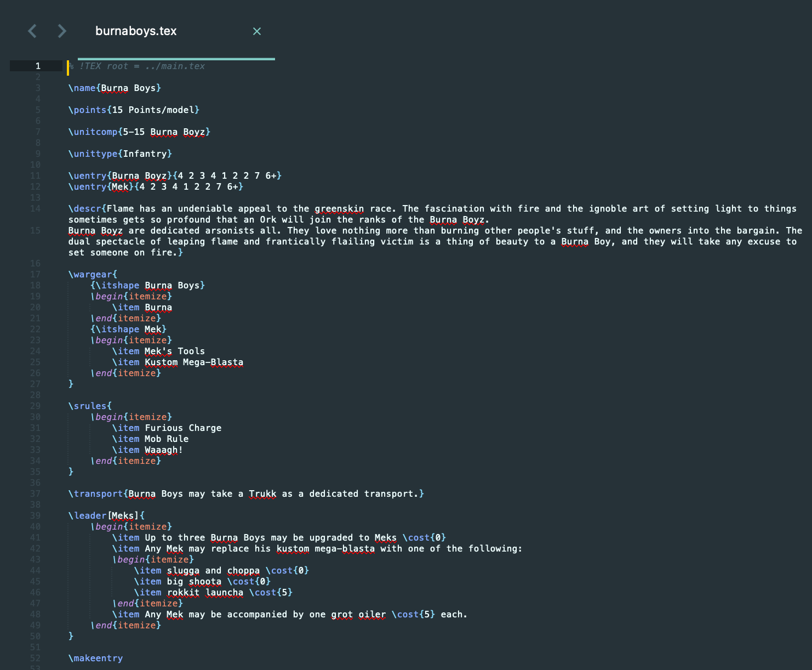Screen dimensions: 812x670
Task: Click the misspelled word 'Trukk'
Action: tap(262, 494)
